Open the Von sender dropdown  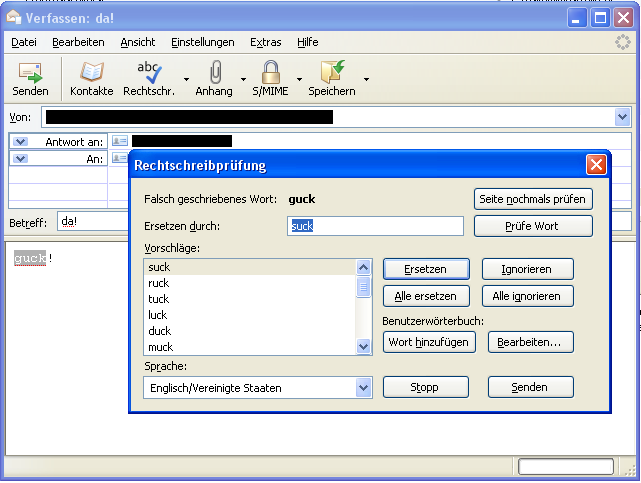pyautogui.click(x=622, y=117)
